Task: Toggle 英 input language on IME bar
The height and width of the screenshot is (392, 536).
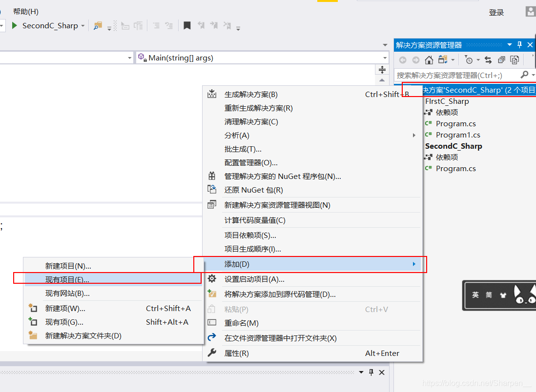Action: 475,294
